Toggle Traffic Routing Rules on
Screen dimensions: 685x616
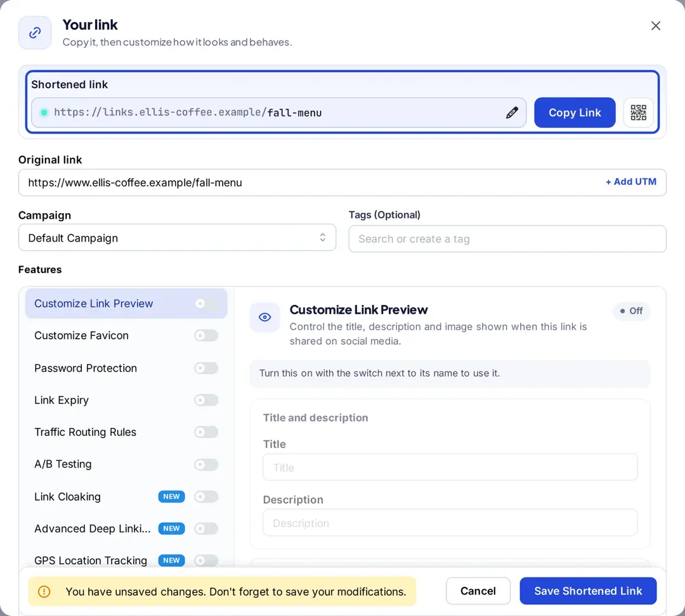click(x=206, y=432)
